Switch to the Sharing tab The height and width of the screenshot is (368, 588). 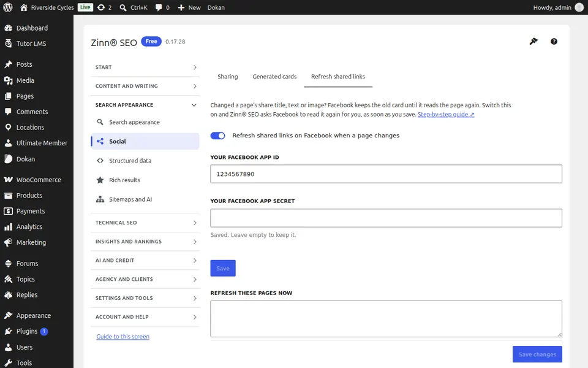point(228,77)
